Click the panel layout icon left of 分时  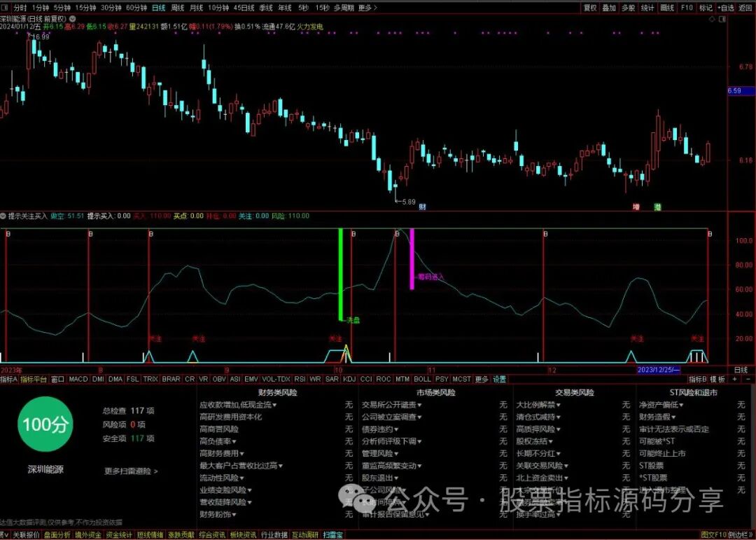click(x=6, y=8)
